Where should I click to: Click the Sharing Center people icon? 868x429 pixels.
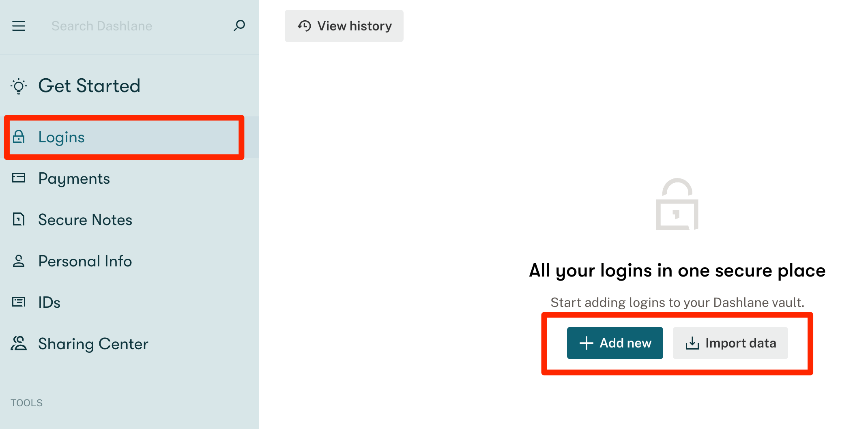point(19,343)
